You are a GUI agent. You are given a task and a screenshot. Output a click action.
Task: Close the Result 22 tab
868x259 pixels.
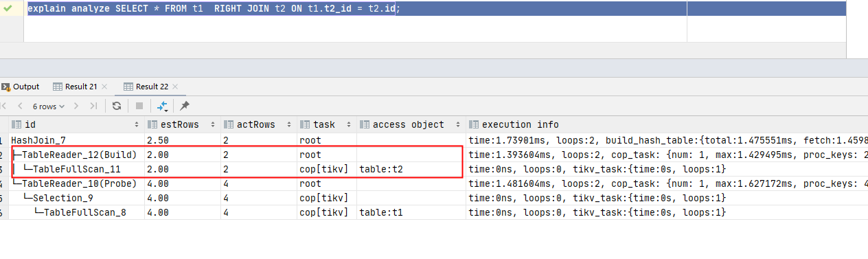[x=174, y=87]
